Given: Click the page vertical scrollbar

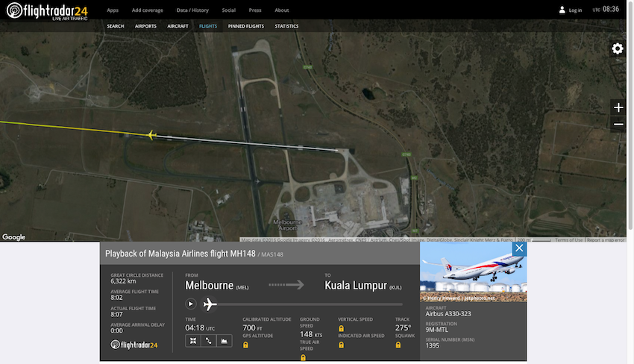Looking at the screenshot, I should point(630,117).
